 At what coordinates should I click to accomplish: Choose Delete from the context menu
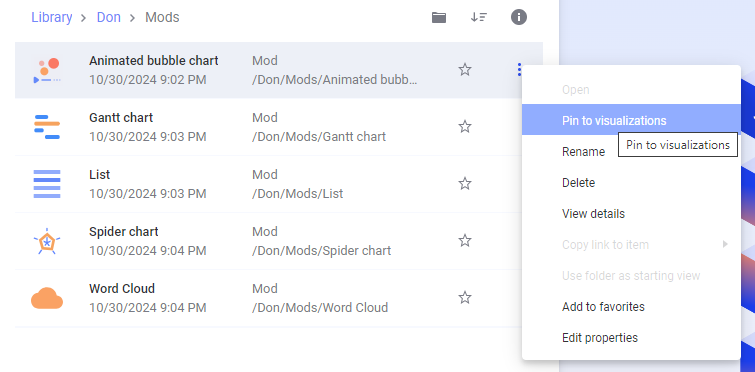click(578, 183)
